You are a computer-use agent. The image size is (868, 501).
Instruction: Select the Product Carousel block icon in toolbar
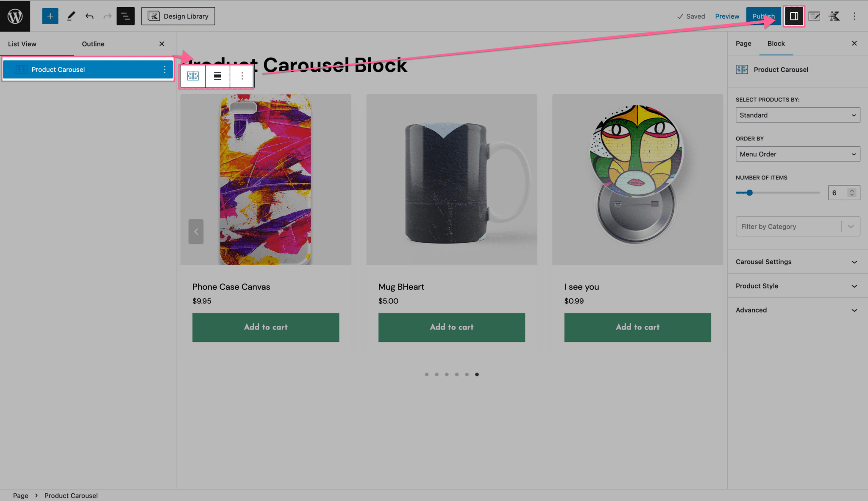click(193, 76)
